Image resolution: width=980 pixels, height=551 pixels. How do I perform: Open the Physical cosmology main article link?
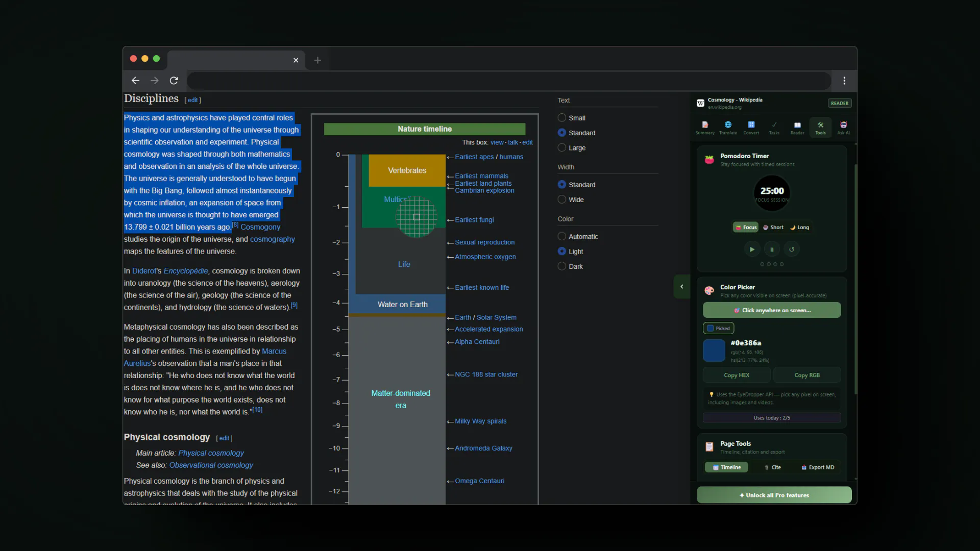pyautogui.click(x=211, y=453)
